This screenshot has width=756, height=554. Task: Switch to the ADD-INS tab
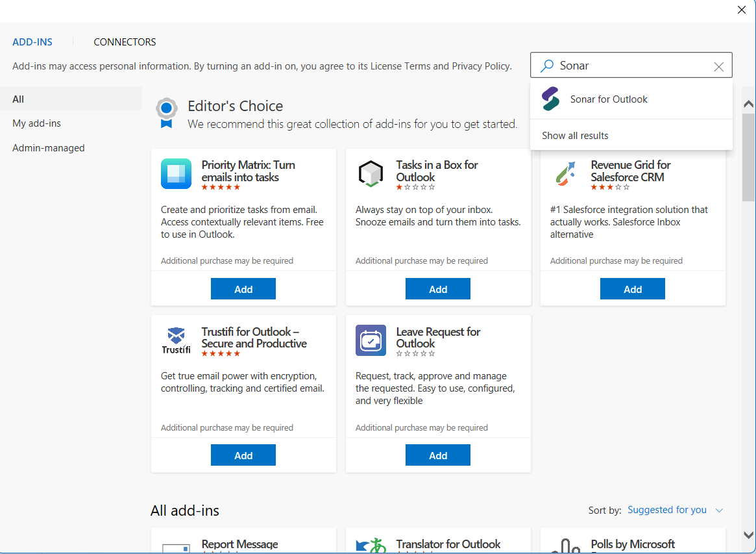click(x=32, y=42)
